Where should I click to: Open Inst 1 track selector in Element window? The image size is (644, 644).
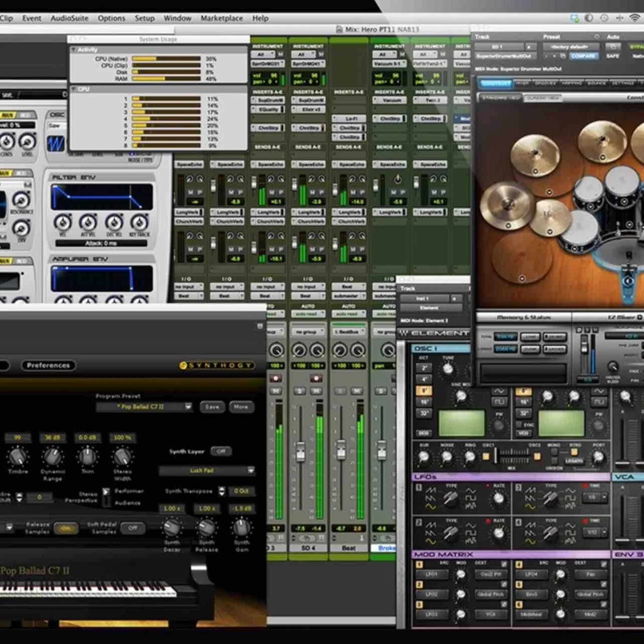coord(425,298)
